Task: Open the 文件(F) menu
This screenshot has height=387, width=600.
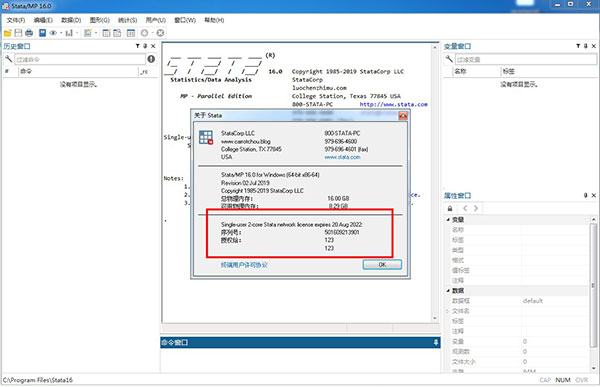Action: [x=16, y=20]
